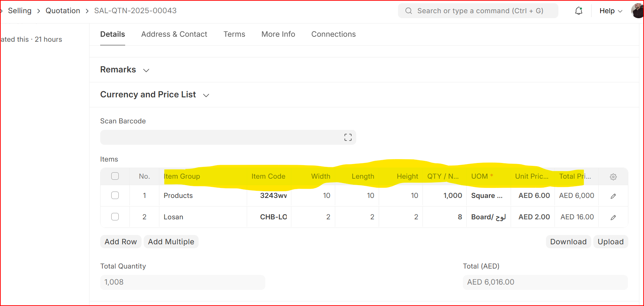Click the Add Row button
This screenshot has width=644, height=306.
(x=121, y=242)
